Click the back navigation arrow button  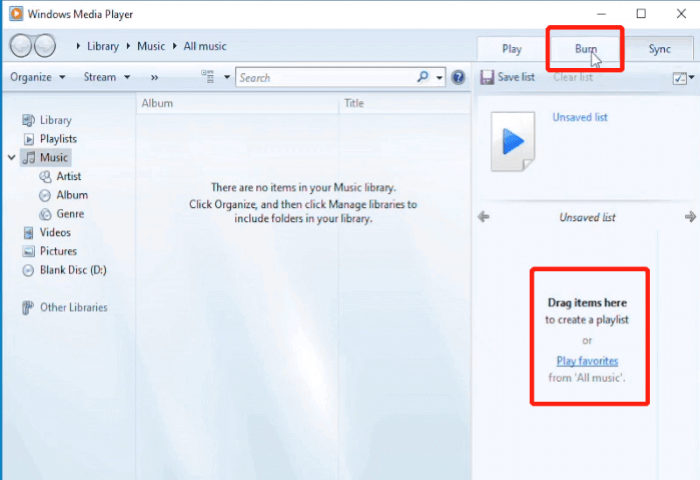[20, 46]
